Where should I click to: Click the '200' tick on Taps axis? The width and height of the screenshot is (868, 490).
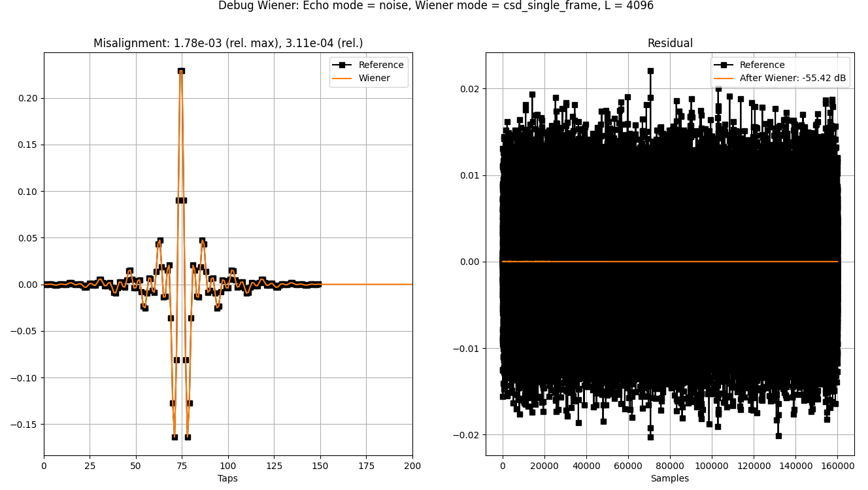412,466
